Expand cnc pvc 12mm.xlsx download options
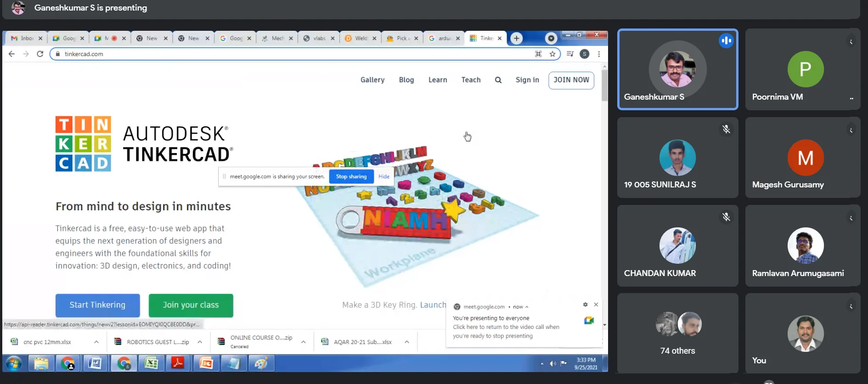The image size is (868, 384). [96, 342]
